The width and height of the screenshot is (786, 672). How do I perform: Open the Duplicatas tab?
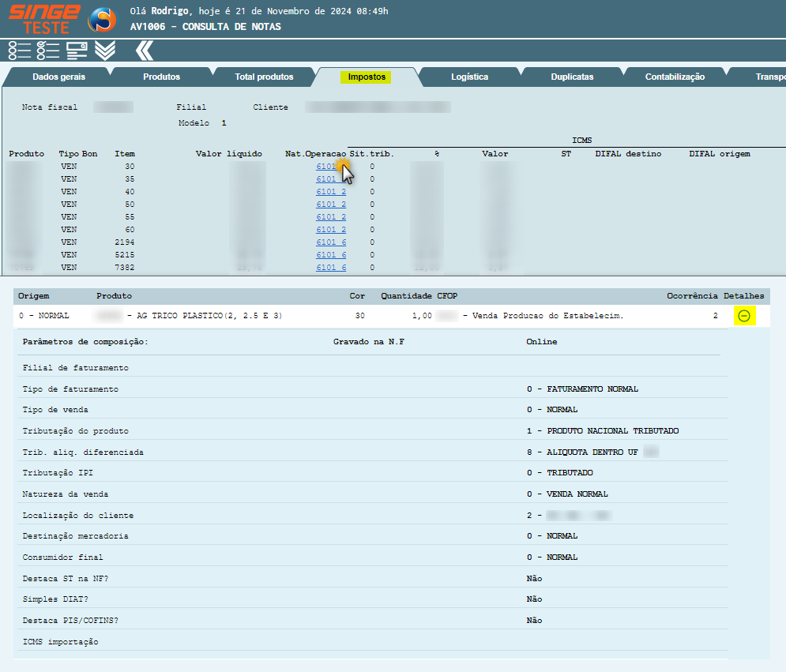coord(572,77)
